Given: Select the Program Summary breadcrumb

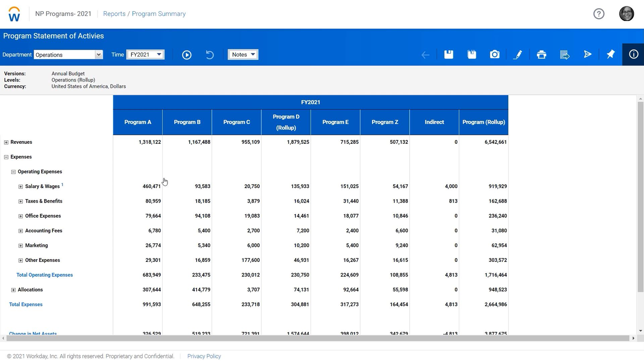Looking at the screenshot, I should (x=158, y=14).
